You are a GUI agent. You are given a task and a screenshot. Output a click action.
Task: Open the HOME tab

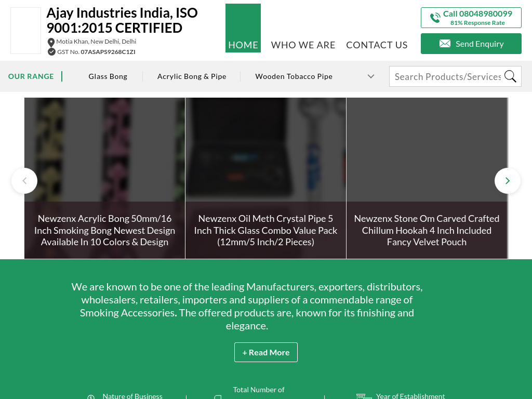pos(243,28)
